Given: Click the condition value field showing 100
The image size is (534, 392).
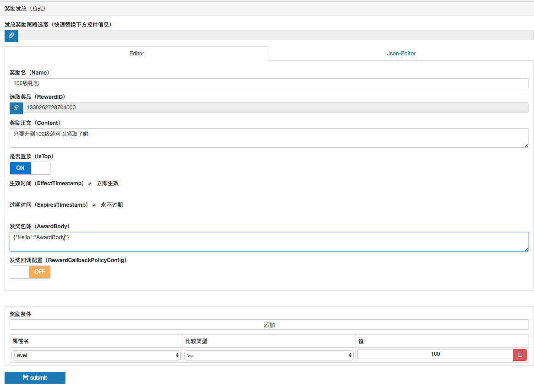Looking at the screenshot, I should click(435, 354).
